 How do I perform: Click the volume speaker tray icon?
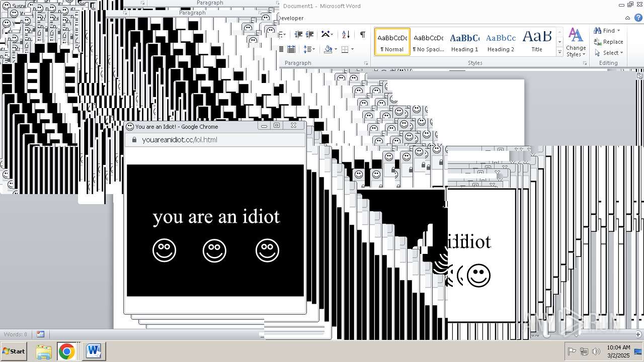point(596,351)
